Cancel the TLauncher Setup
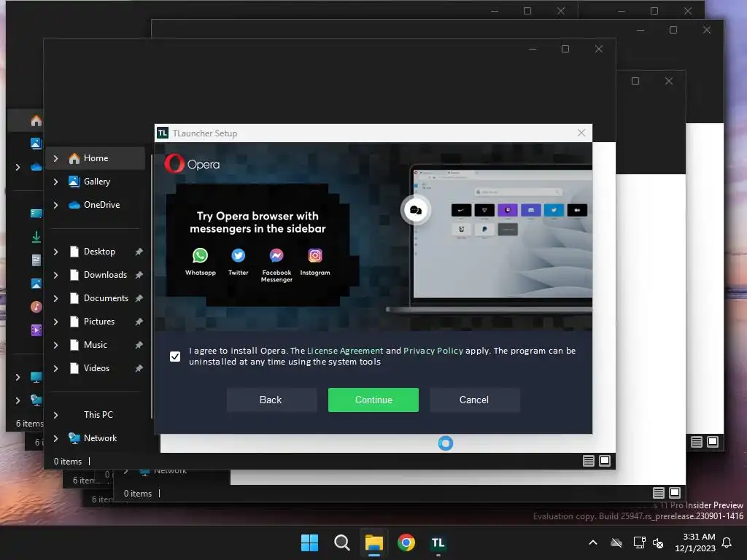 [474, 400]
